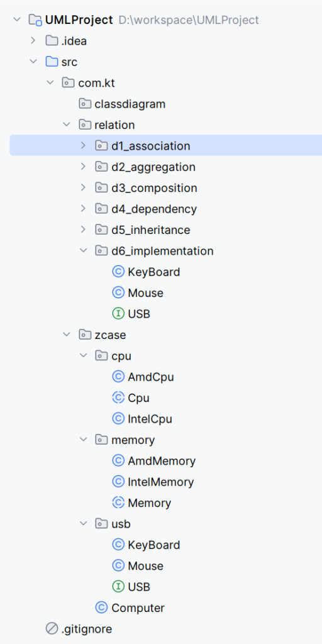Expand the d4_dependency package
The height and width of the screenshot is (644, 322).
[84, 209]
